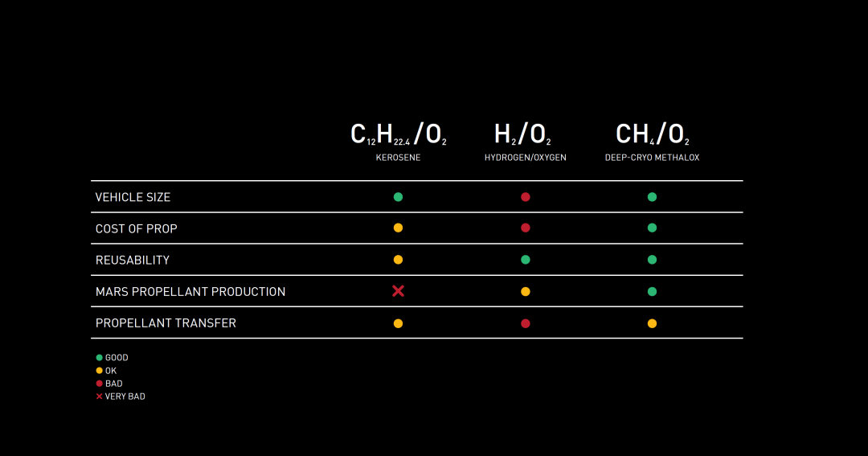The height and width of the screenshot is (456, 868).
Task: Click the PROPELLANT TRANSFER row label
Action: [166, 323]
